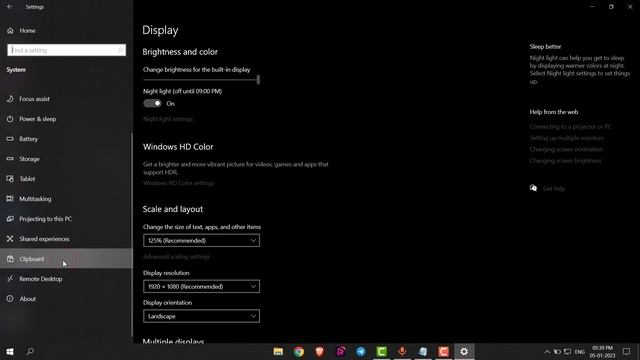Open the light blue taskbar app icon
The width and height of the screenshot is (640, 360).
tap(423, 351)
